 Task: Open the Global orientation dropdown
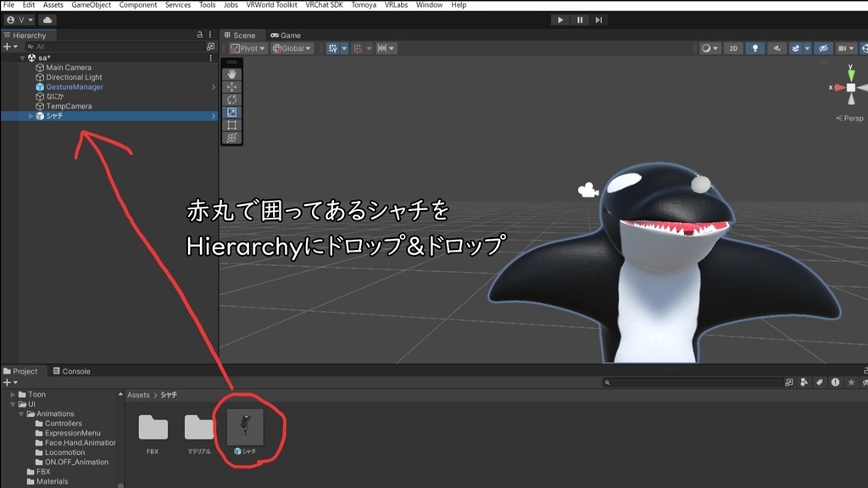pyautogui.click(x=291, y=48)
